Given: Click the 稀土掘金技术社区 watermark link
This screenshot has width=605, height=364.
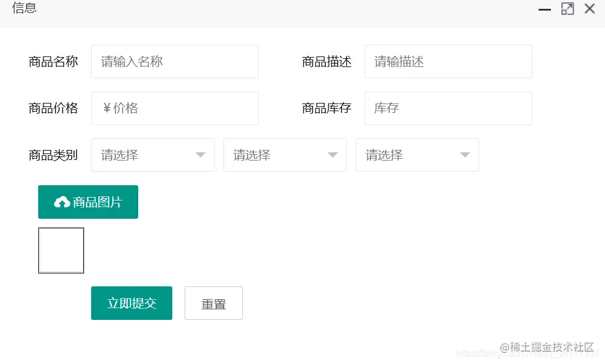Looking at the screenshot, I should click(x=547, y=348).
